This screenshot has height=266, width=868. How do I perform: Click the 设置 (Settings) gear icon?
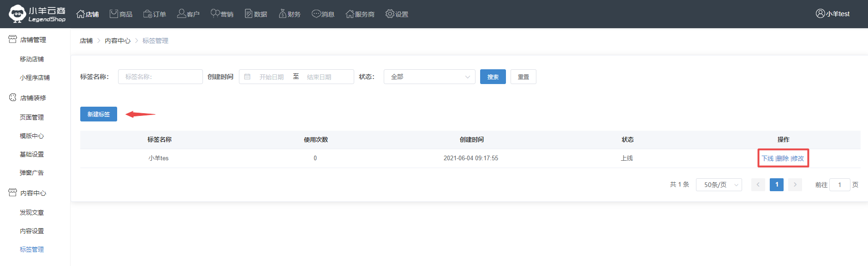pos(390,14)
